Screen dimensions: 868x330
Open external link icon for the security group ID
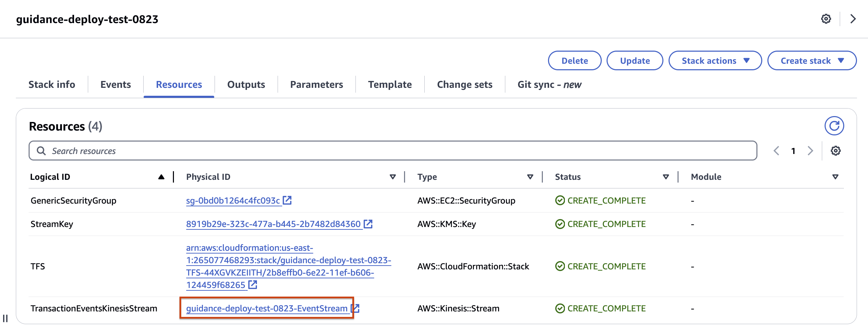[287, 200]
